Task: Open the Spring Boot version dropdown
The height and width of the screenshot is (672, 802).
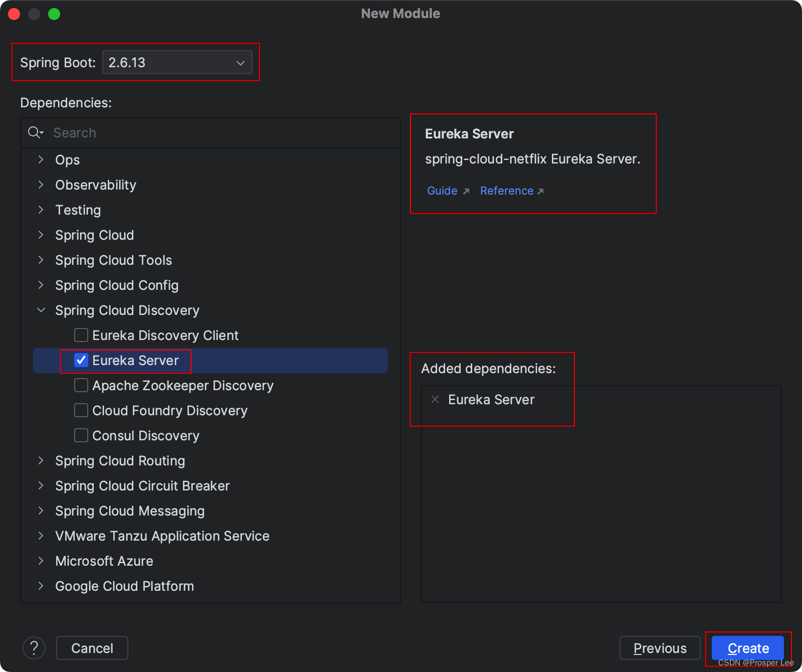Action: [x=177, y=62]
